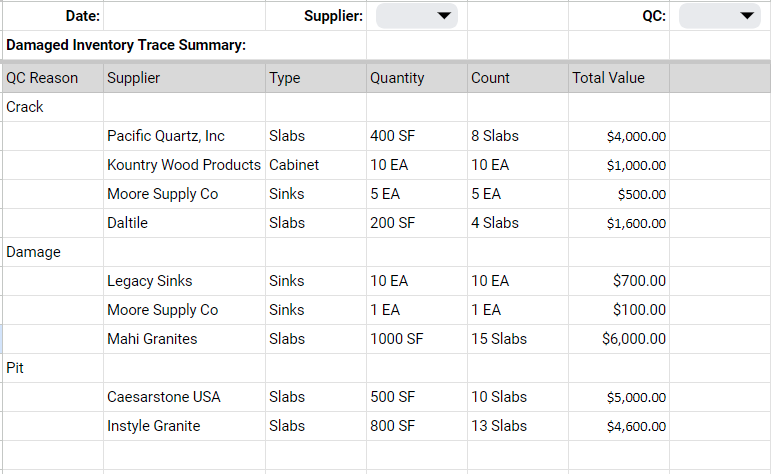Select the $4,600.00 Instyle Granite value cell
Screen dimensions: 771x474
tap(619, 426)
